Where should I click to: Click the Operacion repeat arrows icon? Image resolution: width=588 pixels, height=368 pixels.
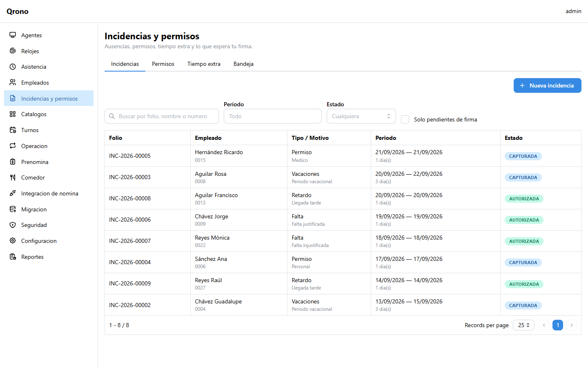pos(13,146)
